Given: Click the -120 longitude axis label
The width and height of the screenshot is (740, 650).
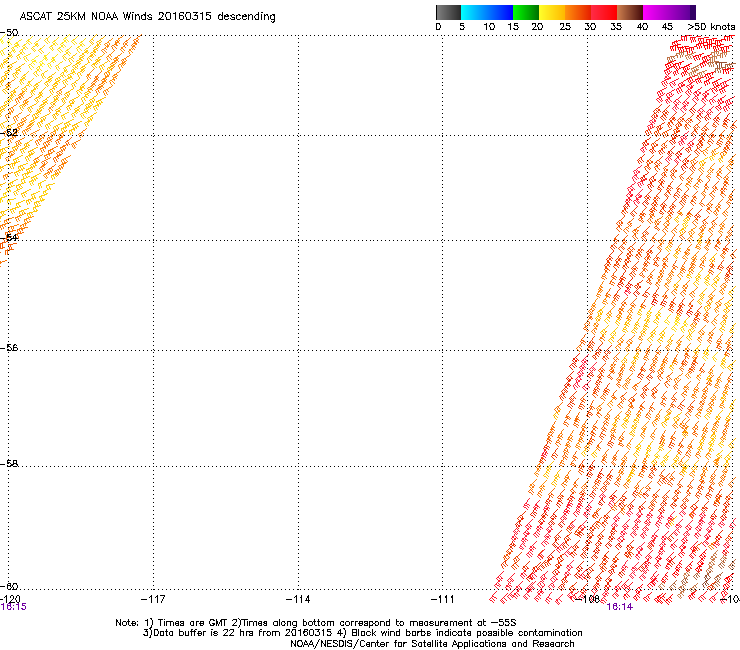Looking at the screenshot, I should (x=10, y=599).
